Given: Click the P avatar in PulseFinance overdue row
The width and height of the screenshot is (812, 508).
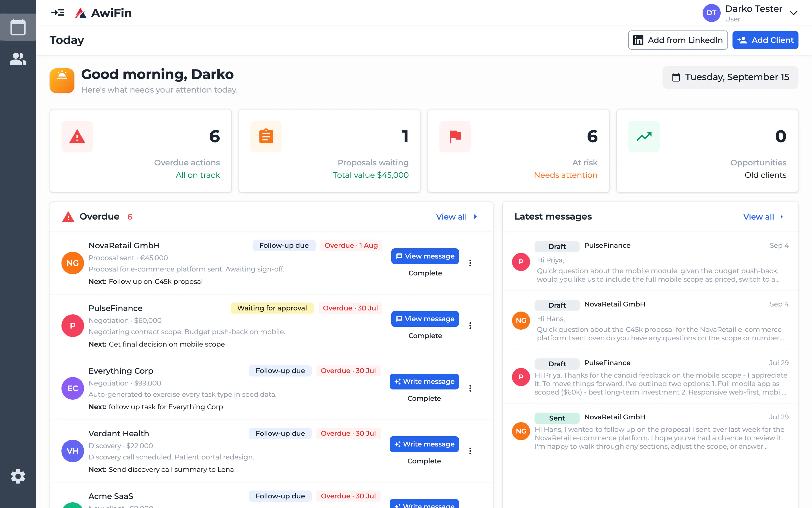Looking at the screenshot, I should [72, 326].
